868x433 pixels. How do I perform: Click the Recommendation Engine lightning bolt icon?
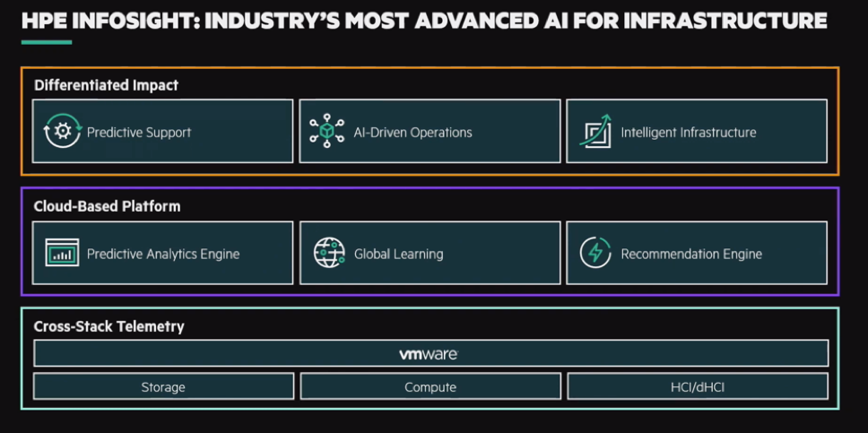tap(595, 254)
